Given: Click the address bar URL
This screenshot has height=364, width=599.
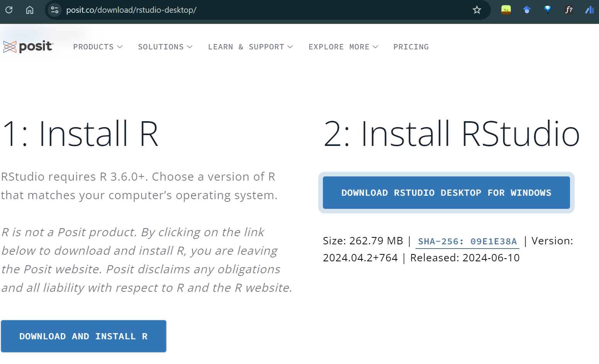Looking at the screenshot, I should click(131, 10).
